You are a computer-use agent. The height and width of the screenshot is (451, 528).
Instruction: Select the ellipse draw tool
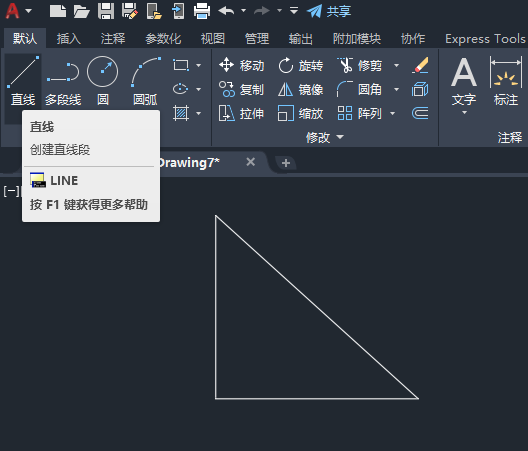point(181,89)
